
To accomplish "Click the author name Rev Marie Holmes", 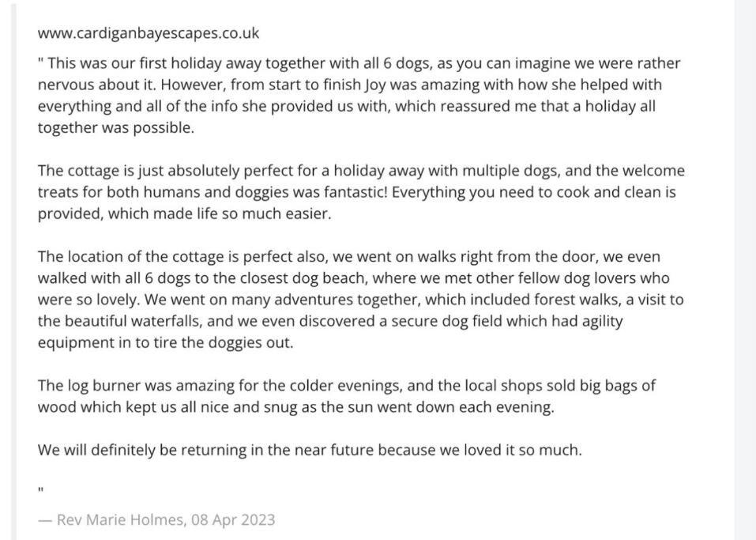I will pos(119,519).
